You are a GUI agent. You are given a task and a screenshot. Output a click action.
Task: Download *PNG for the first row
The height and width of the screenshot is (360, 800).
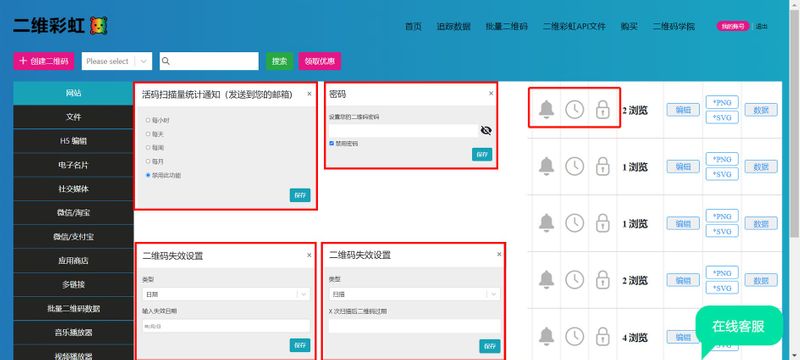click(x=722, y=102)
